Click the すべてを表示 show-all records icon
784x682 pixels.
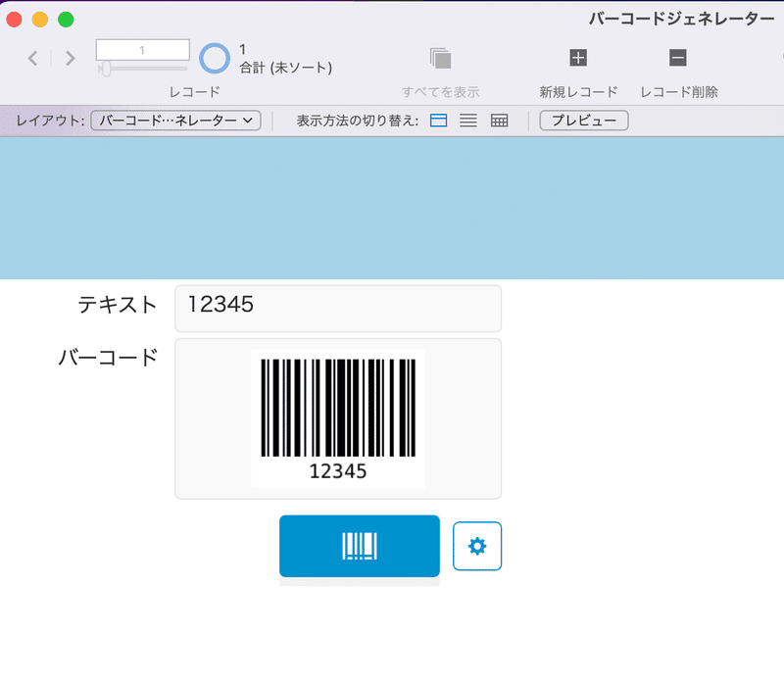(443, 58)
